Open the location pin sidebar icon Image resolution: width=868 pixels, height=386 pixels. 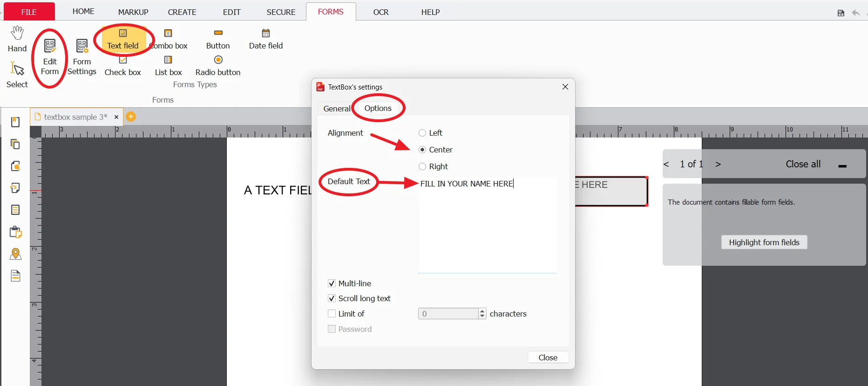tap(15, 254)
